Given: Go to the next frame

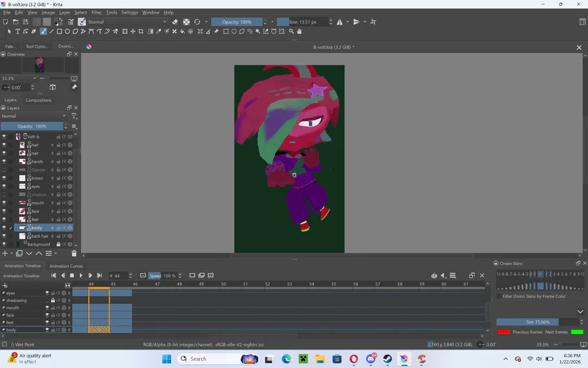Looking at the screenshot, I should (90, 276).
